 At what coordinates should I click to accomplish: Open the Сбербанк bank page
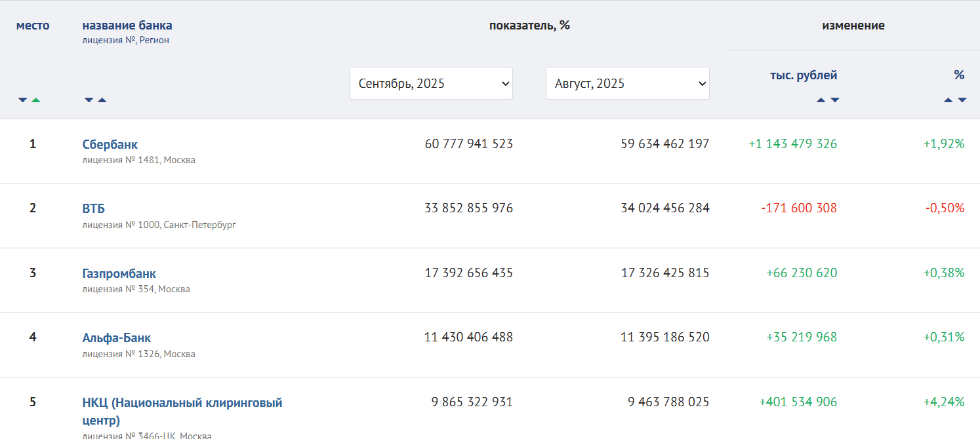click(110, 144)
